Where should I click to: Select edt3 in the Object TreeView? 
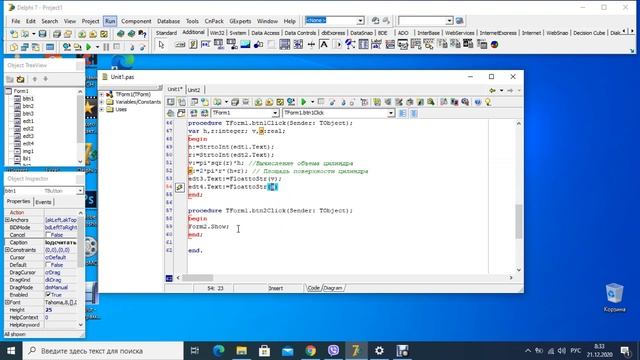pos(28,136)
